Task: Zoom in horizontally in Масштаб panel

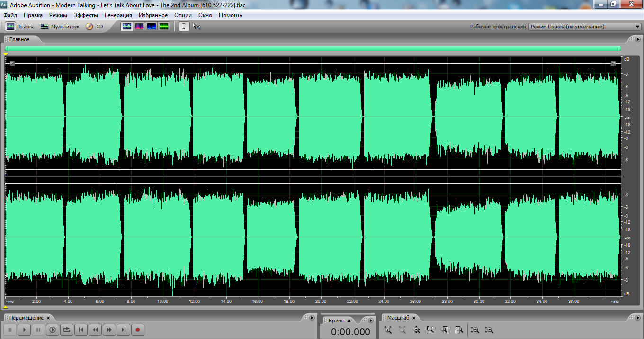Action: coord(388,330)
